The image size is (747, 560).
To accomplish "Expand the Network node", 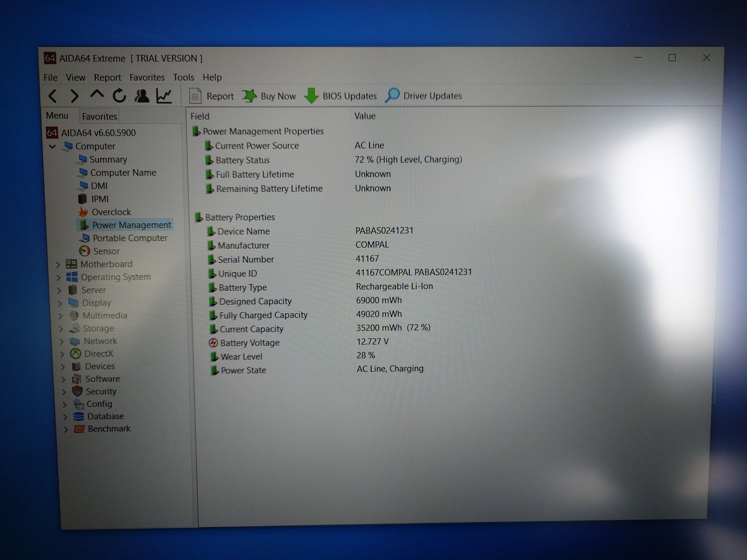I will (x=62, y=342).
